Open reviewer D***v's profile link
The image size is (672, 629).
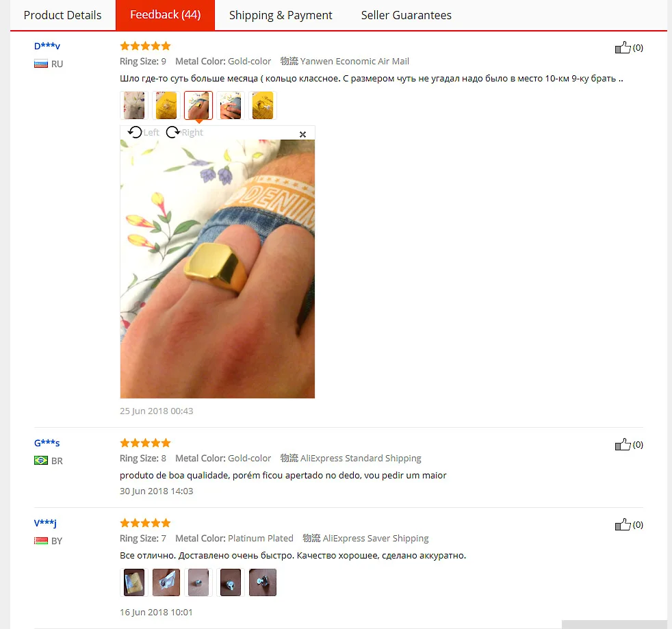[47, 46]
